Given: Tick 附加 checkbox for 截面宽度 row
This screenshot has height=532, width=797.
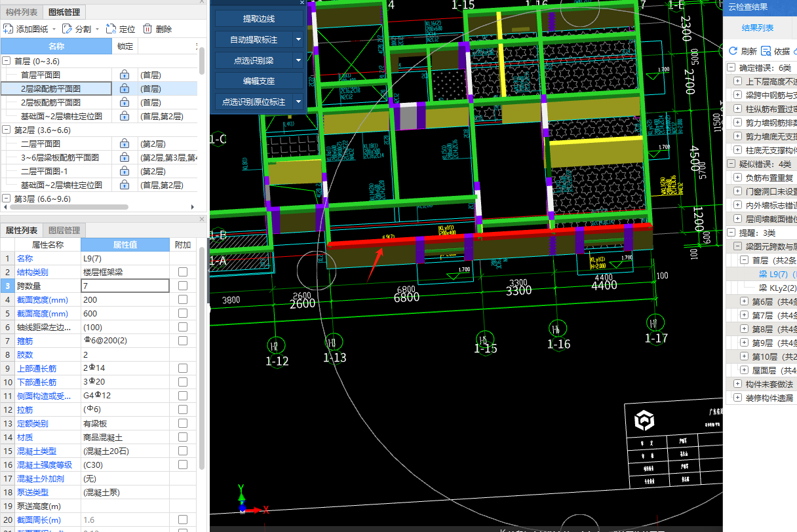Looking at the screenshot, I should point(183,299).
